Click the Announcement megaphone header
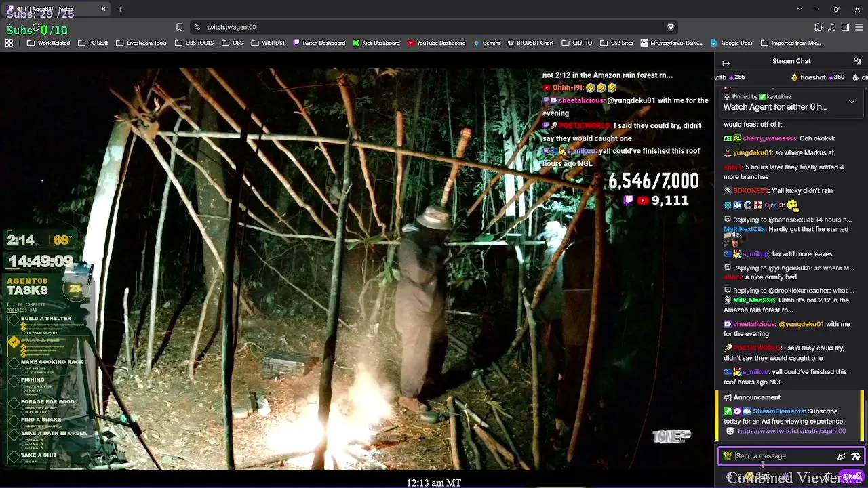The image size is (868, 488). point(752,397)
